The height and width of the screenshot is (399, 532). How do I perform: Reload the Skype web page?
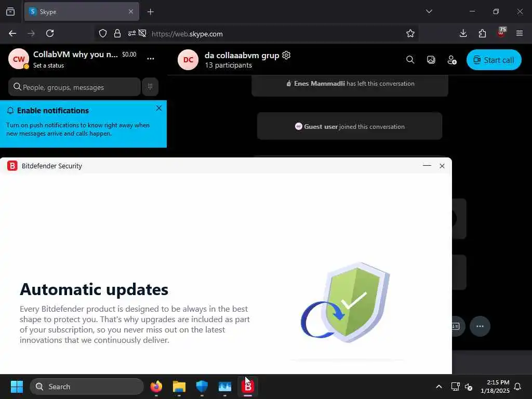pyautogui.click(x=50, y=33)
